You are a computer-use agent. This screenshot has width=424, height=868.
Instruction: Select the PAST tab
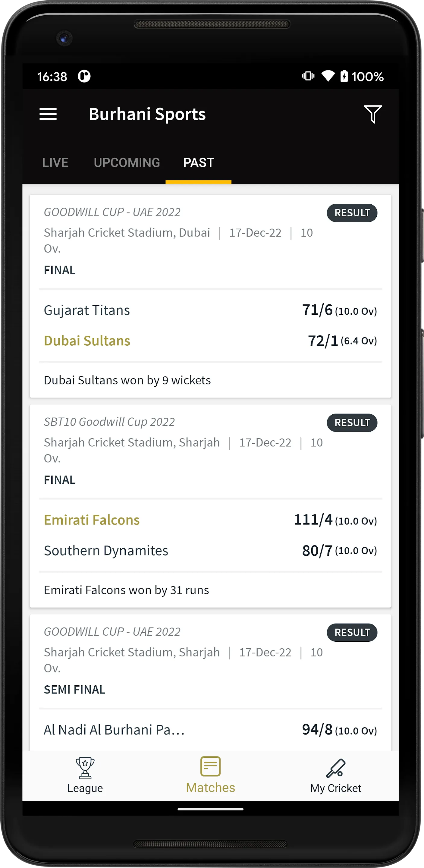[x=199, y=163]
